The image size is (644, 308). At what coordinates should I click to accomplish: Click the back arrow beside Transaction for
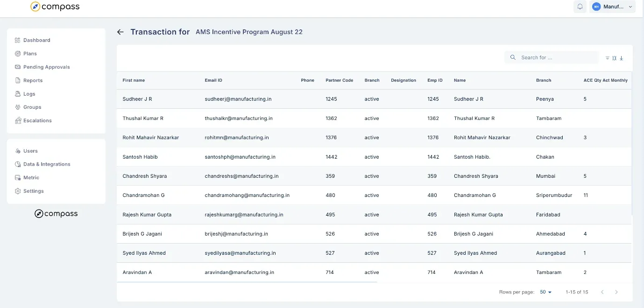click(120, 32)
